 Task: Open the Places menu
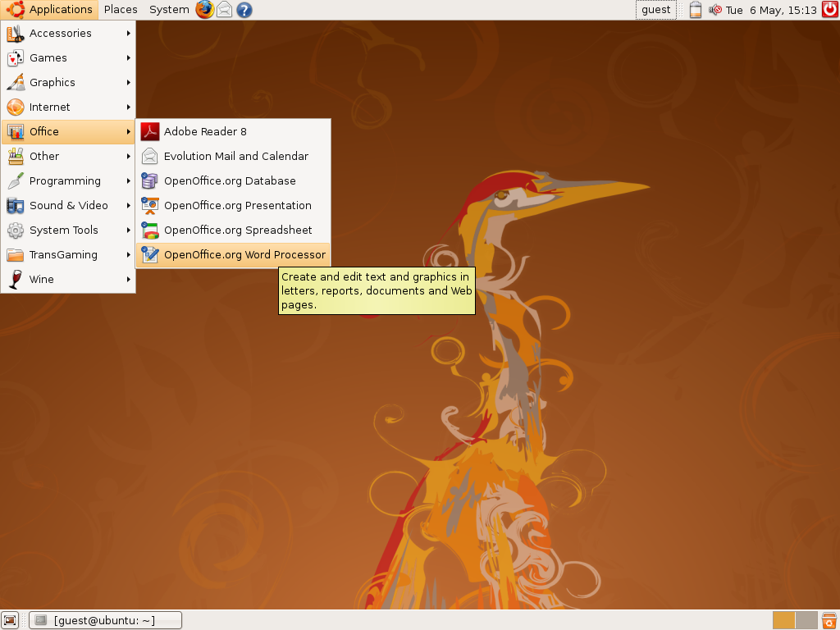click(121, 10)
